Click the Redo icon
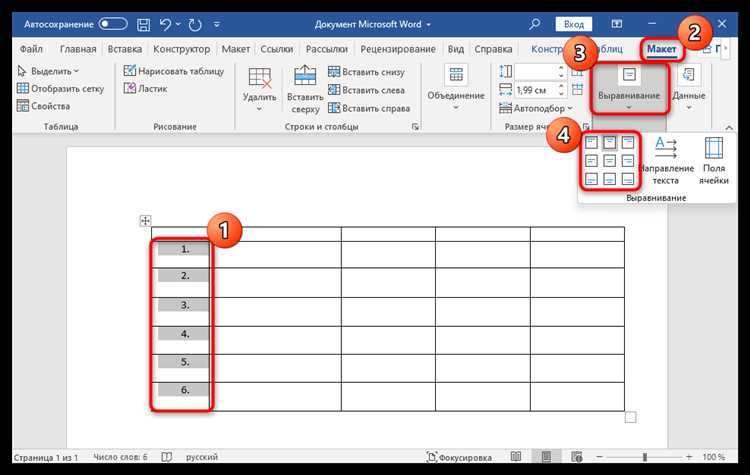 [x=195, y=24]
